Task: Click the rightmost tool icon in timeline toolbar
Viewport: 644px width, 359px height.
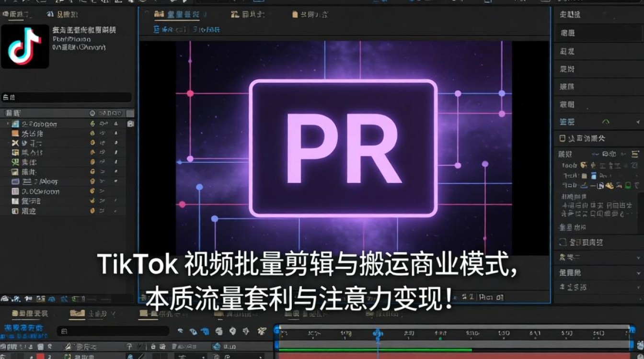Action: (262, 331)
